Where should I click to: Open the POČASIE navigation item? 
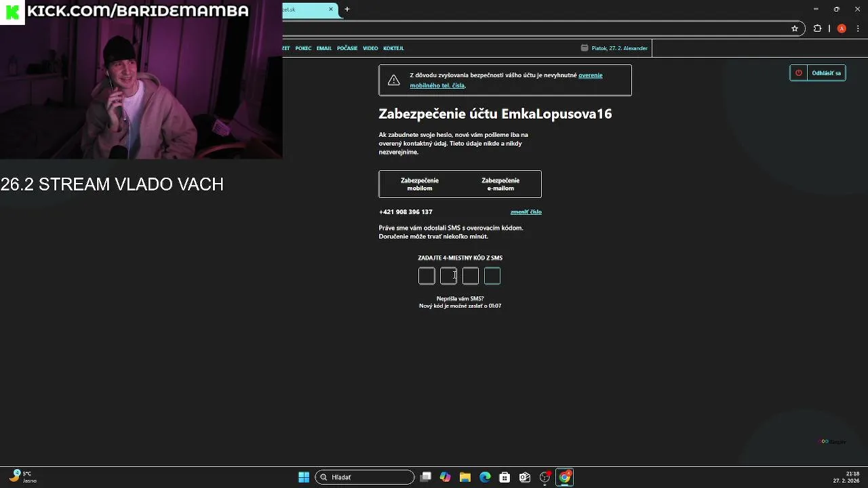coord(347,48)
